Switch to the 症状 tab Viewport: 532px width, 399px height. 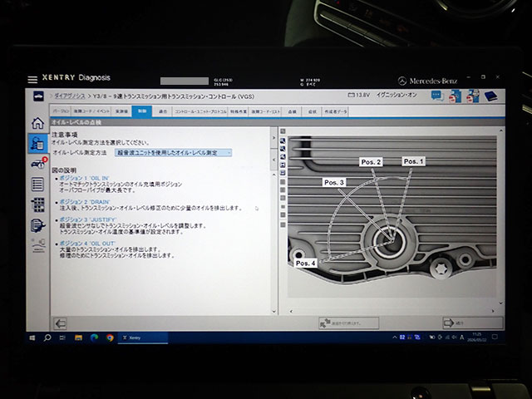[313, 111]
